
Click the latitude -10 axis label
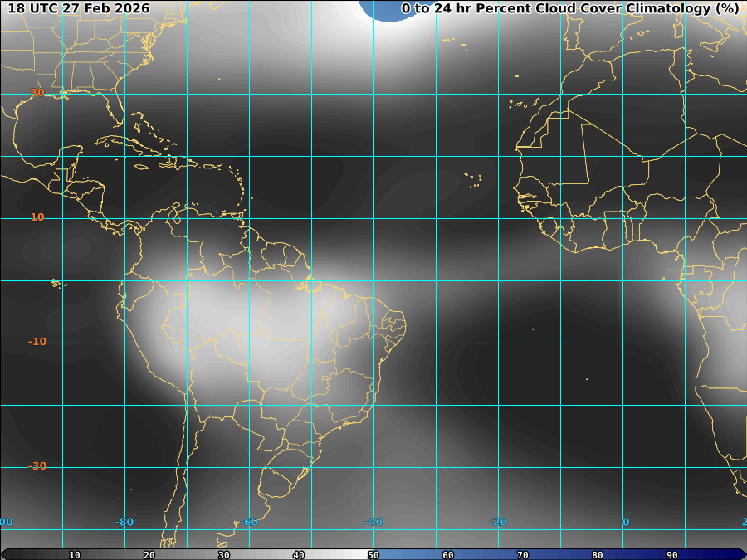click(x=37, y=342)
